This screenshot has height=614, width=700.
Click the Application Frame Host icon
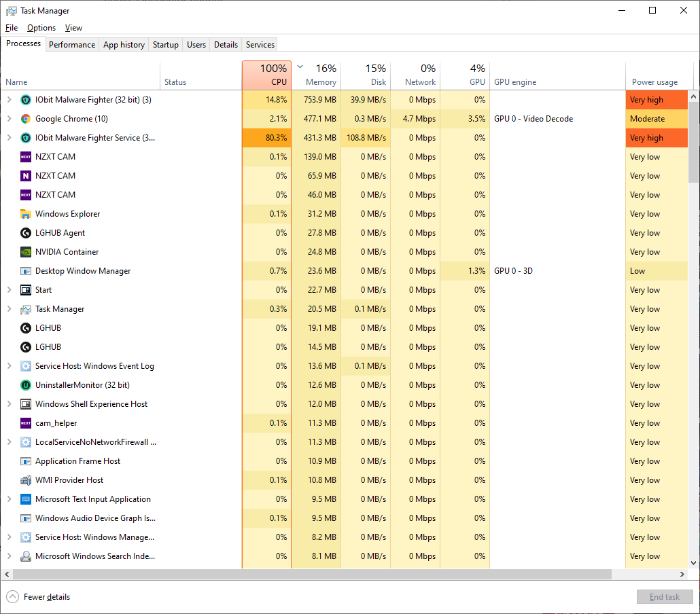pyautogui.click(x=26, y=461)
